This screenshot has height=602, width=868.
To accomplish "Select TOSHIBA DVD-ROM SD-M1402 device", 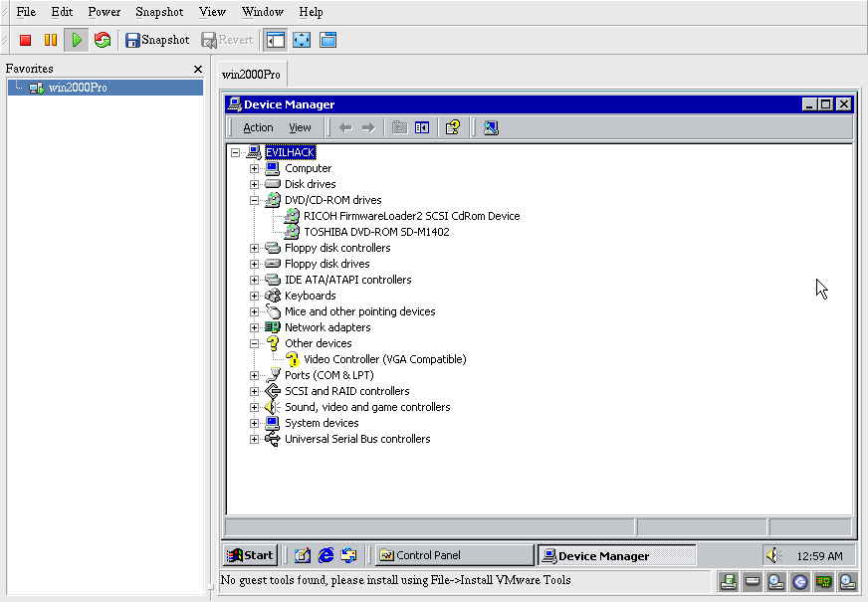I will [x=376, y=233].
